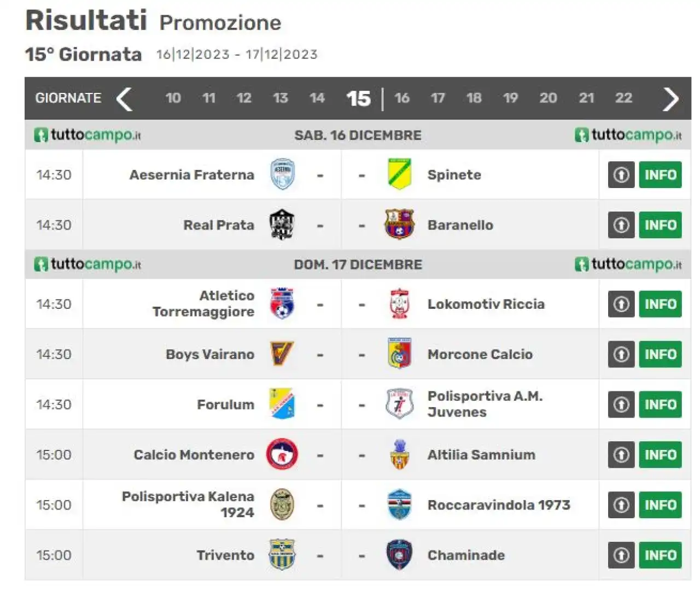
Task: Open INFO for Polisportiva Kalena vs Roccaravindola
Action: coord(661,505)
